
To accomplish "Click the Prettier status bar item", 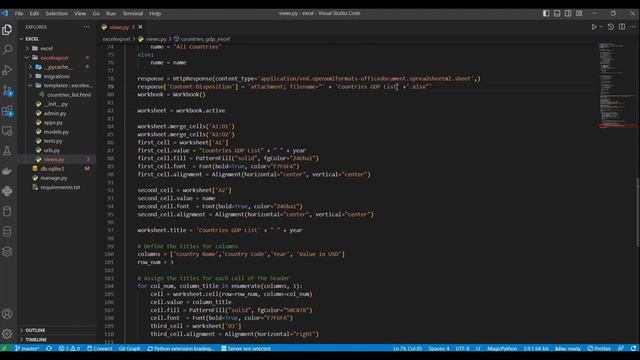I will tap(599, 349).
